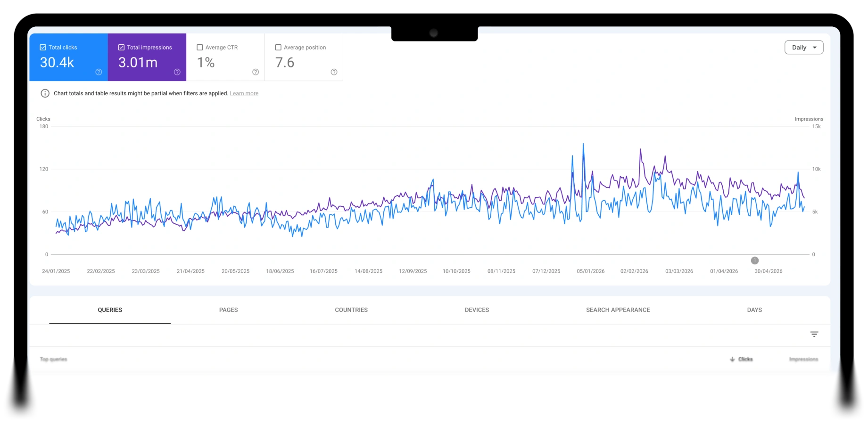Enable the Average CTR checkbox
The height and width of the screenshot is (425, 868).
click(200, 48)
